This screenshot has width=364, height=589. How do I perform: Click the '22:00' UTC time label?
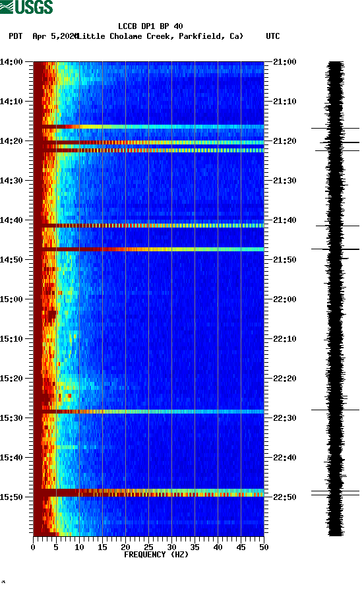click(x=285, y=299)
